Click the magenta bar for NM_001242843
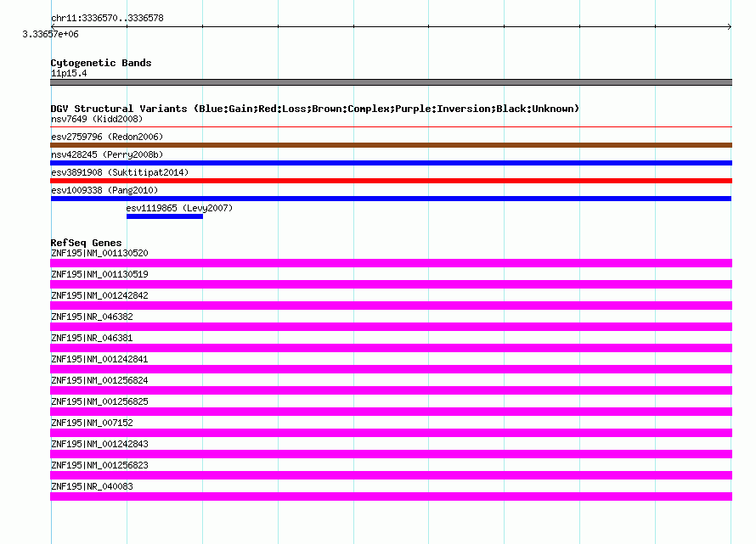This screenshot has height=544, width=756. pos(391,454)
